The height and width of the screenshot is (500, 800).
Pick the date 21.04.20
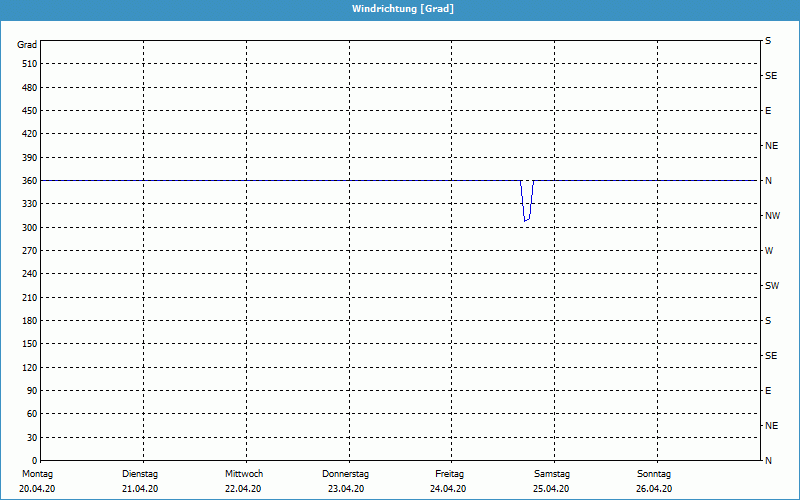point(140,489)
